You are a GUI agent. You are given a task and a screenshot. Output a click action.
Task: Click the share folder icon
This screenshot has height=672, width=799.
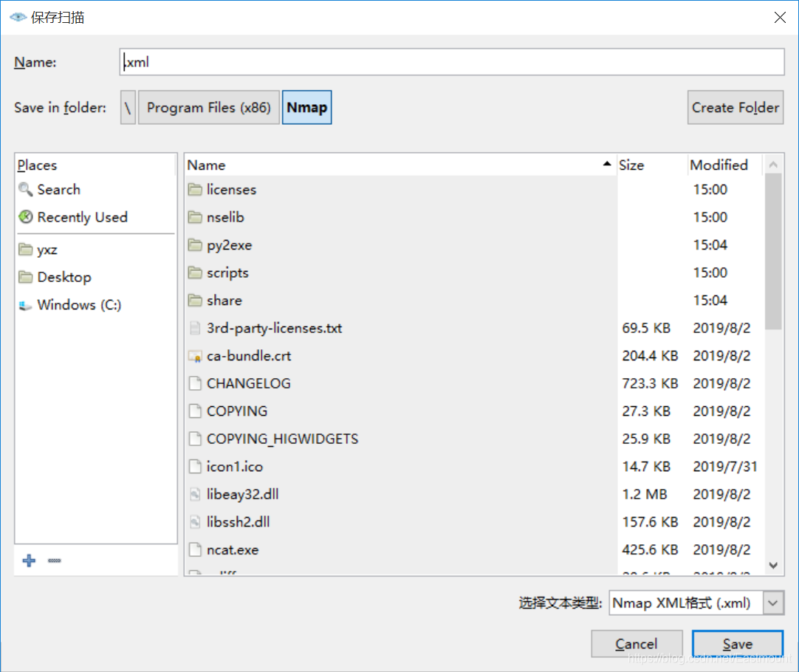click(195, 300)
